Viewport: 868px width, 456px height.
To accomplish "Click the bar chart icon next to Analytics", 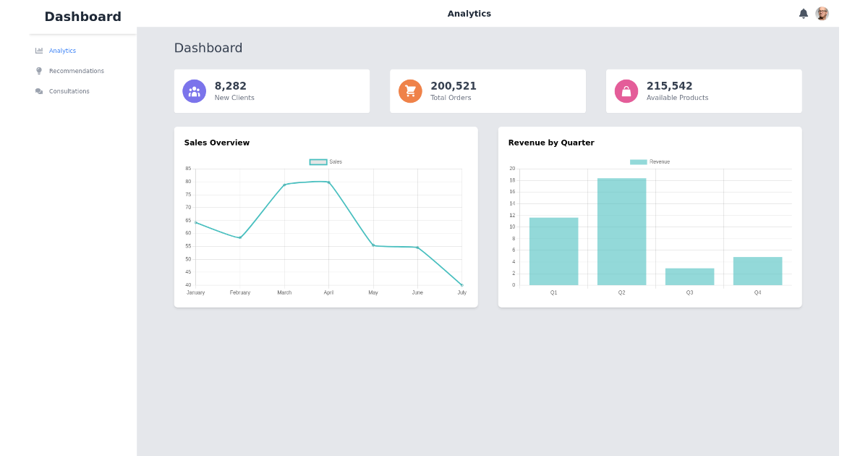I will [38, 50].
